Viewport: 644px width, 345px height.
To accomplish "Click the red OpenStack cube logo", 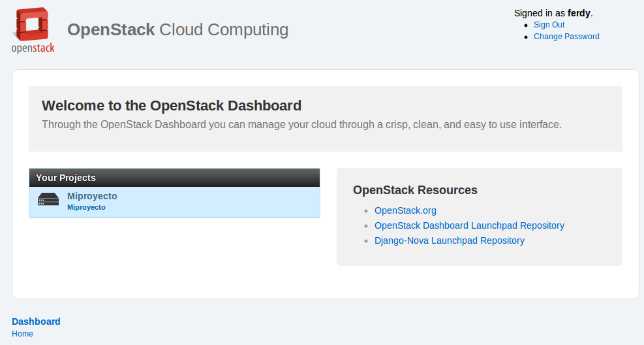I will pos(33,24).
